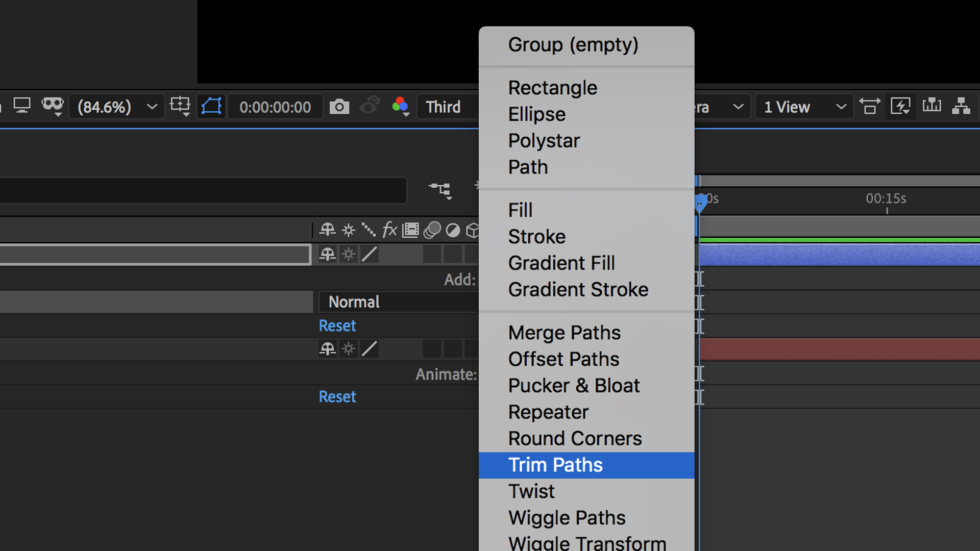The height and width of the screenshot is (551, 980).
Task: Click the current time display field
Action: click(x=275, y=107)
